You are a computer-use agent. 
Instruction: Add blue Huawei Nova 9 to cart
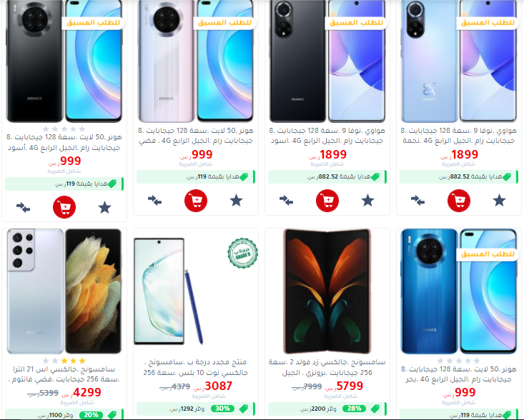459,200
